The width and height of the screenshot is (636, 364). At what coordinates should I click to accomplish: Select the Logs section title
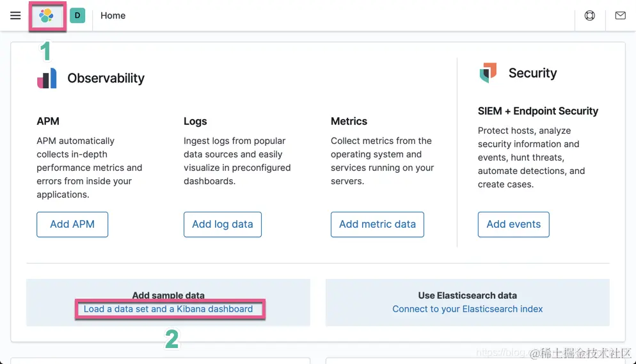[x=195, y=121]
